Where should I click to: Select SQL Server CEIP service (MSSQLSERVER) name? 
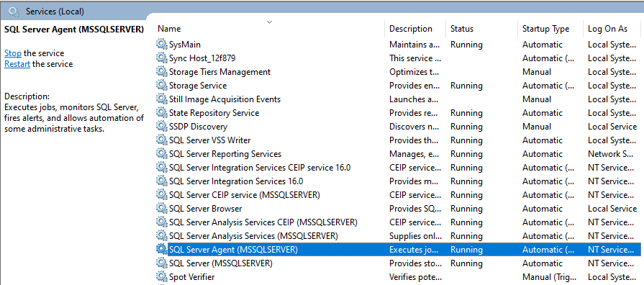pyautogui.click(x=245, y=194)
